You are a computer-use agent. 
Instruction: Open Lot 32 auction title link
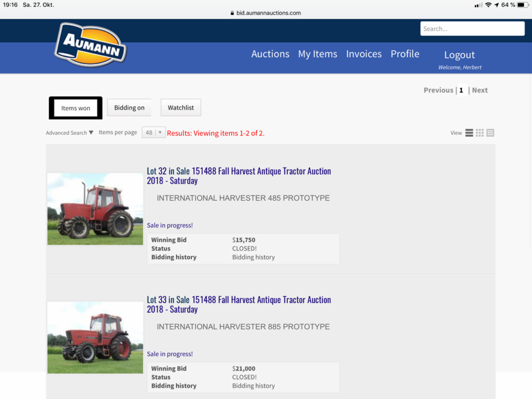(239, 175)
